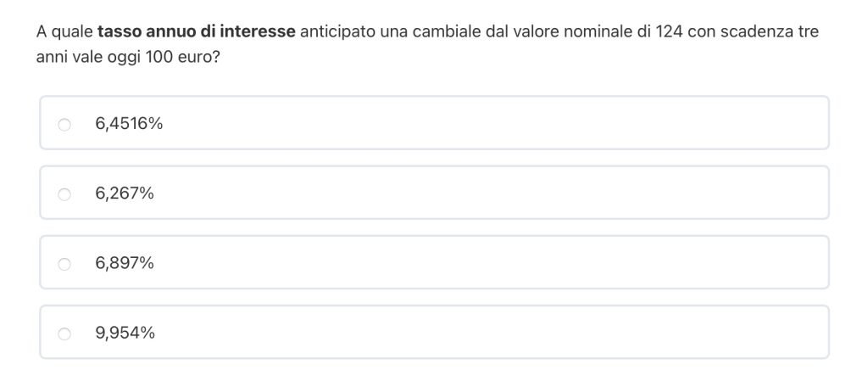Viewport: 868px width, 370px height.
Task: Click "A quale" at the question start
Action: click(x=64, y=32)
